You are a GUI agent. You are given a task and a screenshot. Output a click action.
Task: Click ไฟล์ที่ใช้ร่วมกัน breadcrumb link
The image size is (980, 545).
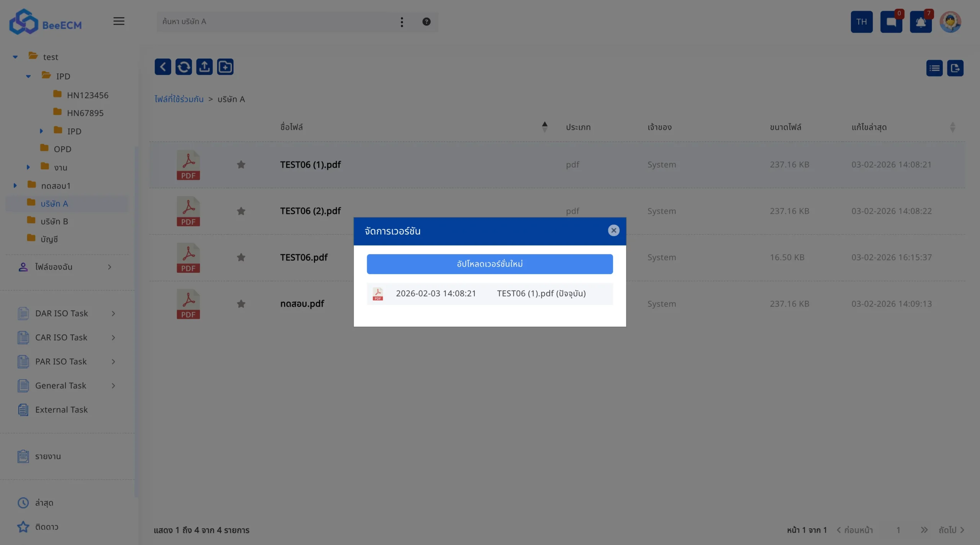point(179,99)
